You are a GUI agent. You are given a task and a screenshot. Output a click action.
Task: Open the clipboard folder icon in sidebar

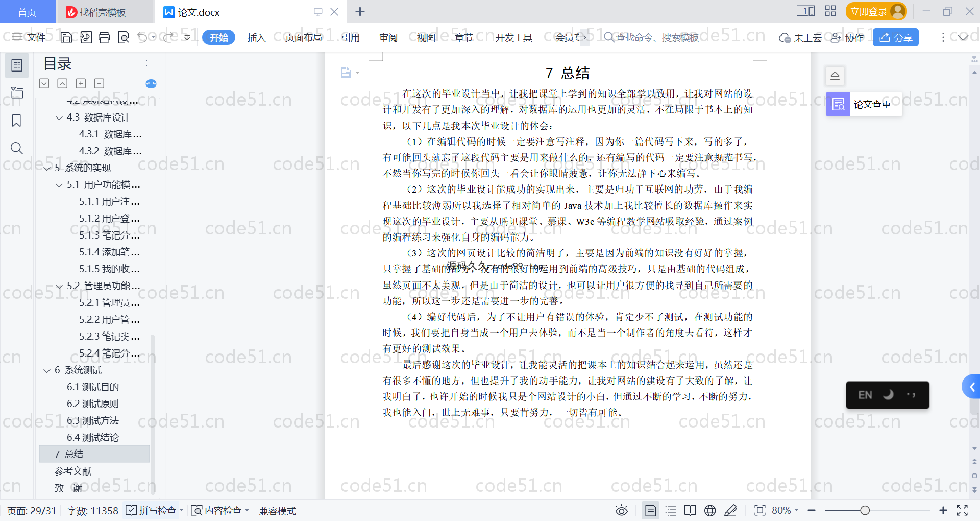[x=17, y=92]
